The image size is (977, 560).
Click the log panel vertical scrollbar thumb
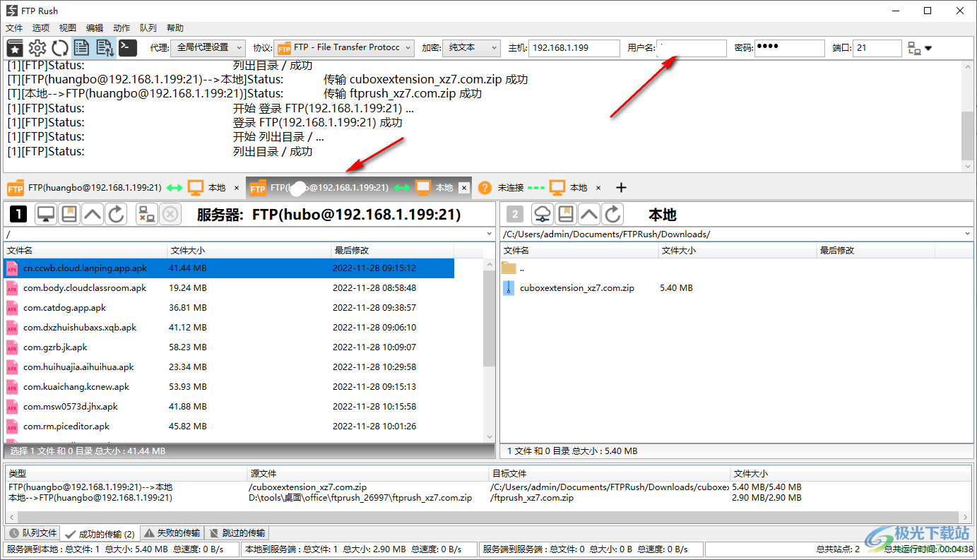(x=967, y=136)
